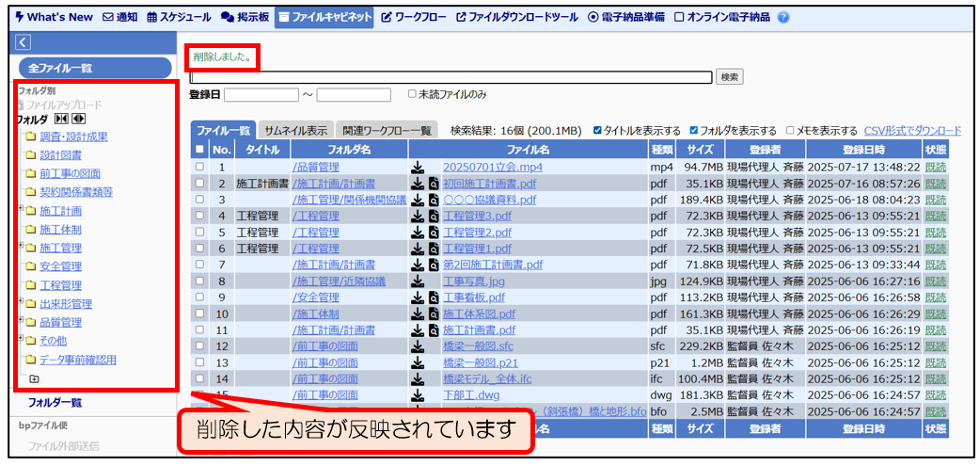Uncheck タイトルを表示する option

pyautogui.click(x=598, y=131)
